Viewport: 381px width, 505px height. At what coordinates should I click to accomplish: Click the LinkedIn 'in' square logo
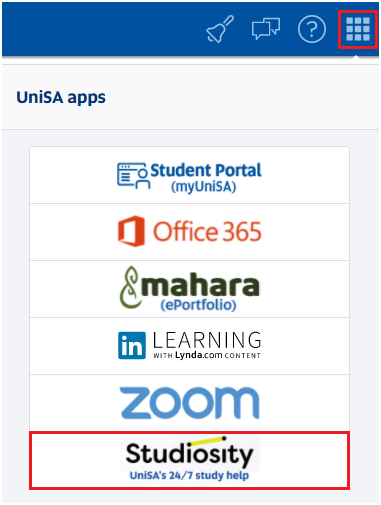coord(132,345)
